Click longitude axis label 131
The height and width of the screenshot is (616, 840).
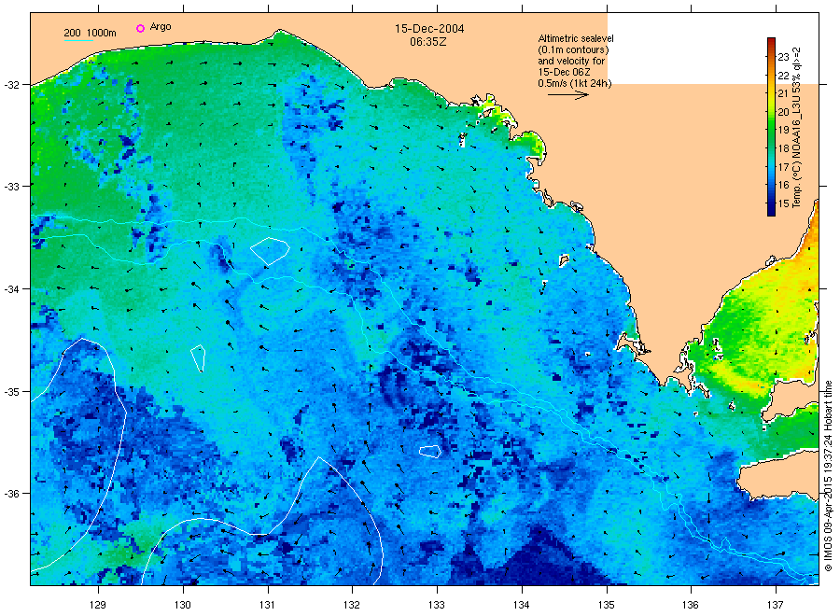(267, 606)
